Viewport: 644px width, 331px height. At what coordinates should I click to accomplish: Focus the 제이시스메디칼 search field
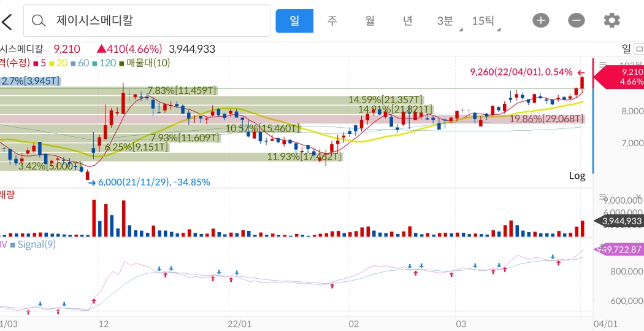point(147,20)
